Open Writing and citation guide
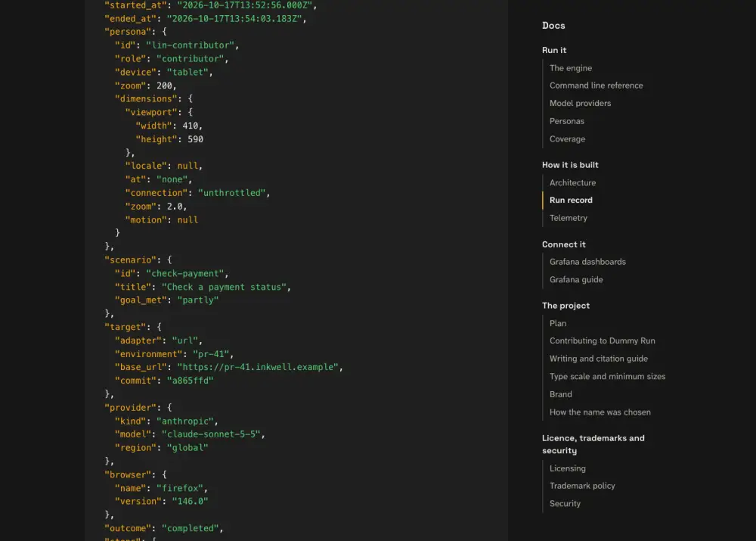This screenshot has height=541, width=756. (598, 359)
